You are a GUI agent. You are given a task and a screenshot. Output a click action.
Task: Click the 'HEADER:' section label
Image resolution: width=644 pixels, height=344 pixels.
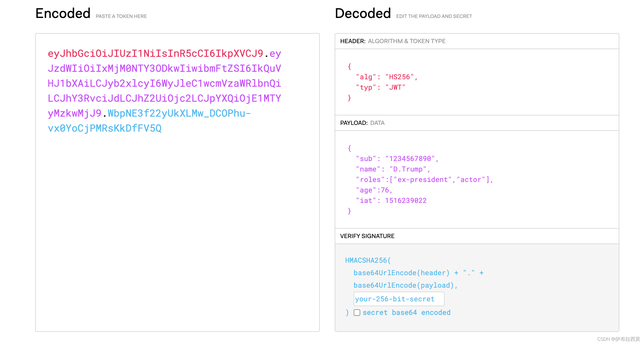point(353,41)
